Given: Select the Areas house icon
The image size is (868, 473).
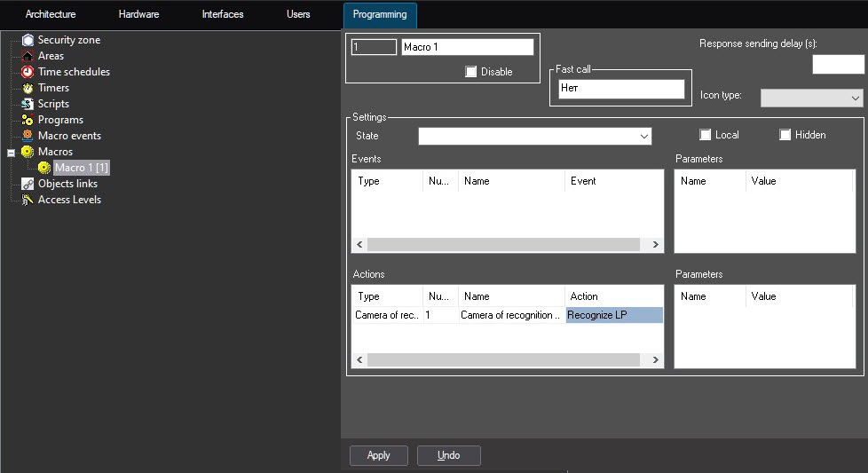Looking at the screenshot, I should [28, 56].
